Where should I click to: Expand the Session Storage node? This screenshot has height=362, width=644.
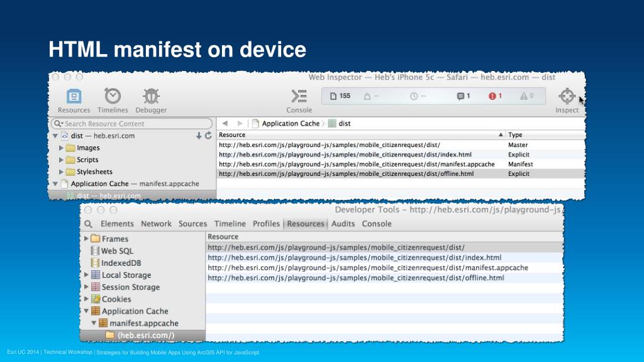click(x=86, y=287)
